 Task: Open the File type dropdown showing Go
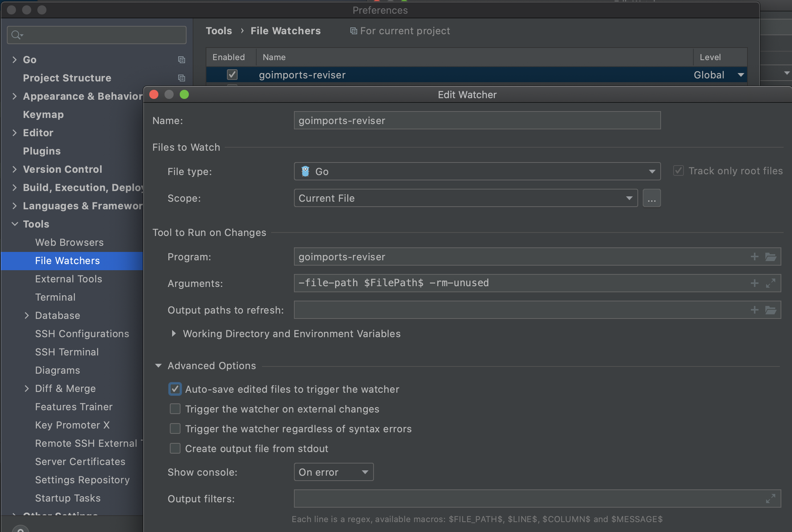pyautogui.click(x=477, y=172)
